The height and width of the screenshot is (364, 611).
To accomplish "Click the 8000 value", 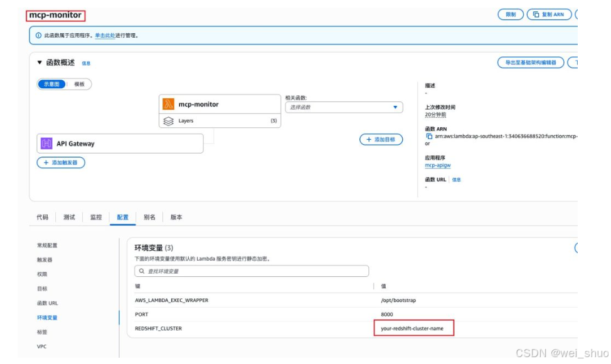I will (x=387, y=314).
